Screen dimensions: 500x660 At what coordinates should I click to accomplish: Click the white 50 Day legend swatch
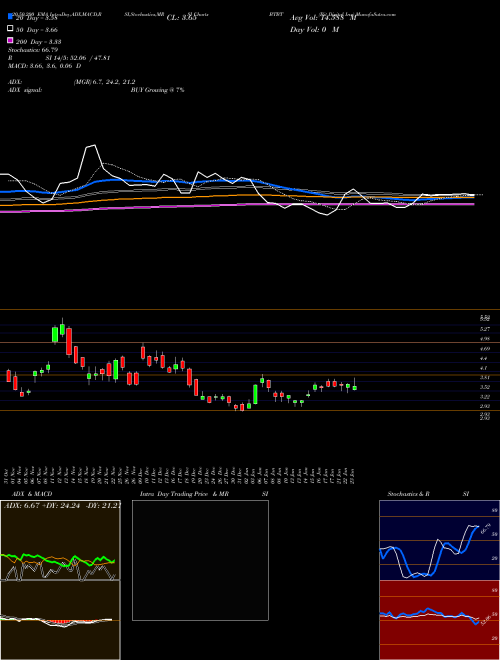point(10,29)
